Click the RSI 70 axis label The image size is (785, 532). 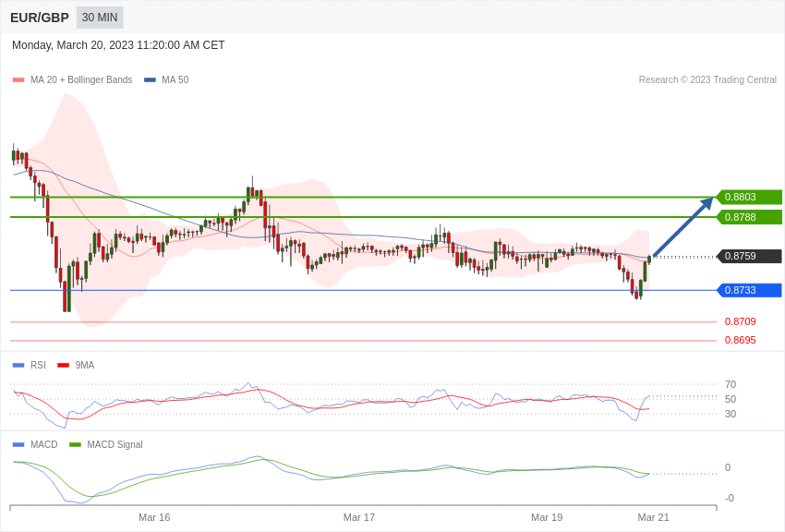(731, 384)
